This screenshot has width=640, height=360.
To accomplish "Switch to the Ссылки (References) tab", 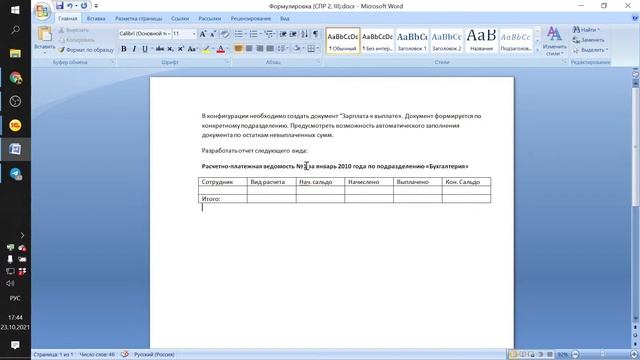I will click(180, 18).
